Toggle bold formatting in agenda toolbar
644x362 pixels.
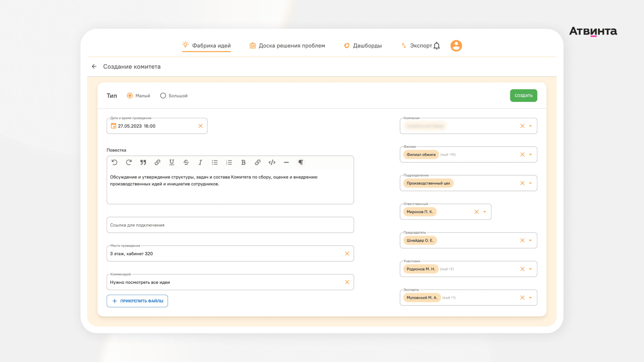pos(243,162)
